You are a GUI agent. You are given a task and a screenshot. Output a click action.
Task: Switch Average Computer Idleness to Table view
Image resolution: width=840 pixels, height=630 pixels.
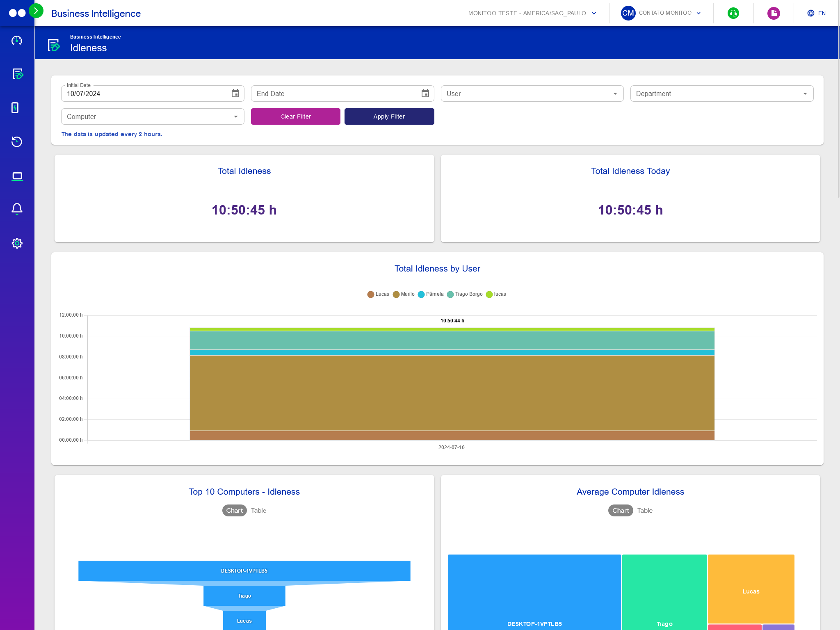tap(645, 510)
